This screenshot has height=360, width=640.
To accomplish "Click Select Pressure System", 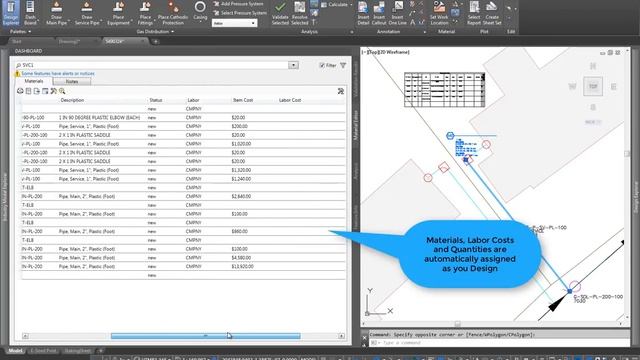I will 240,13.
